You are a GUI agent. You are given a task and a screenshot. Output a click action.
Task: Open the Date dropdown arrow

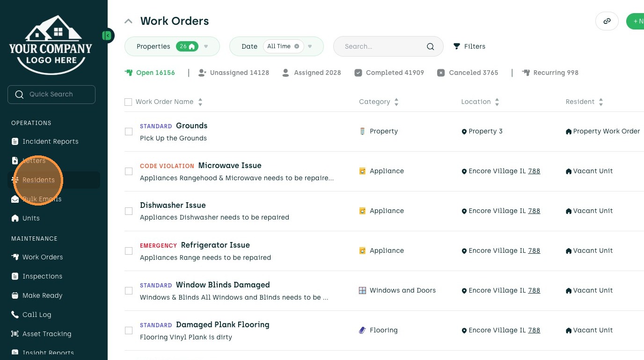pyautogui.click(x=310, y=46)
